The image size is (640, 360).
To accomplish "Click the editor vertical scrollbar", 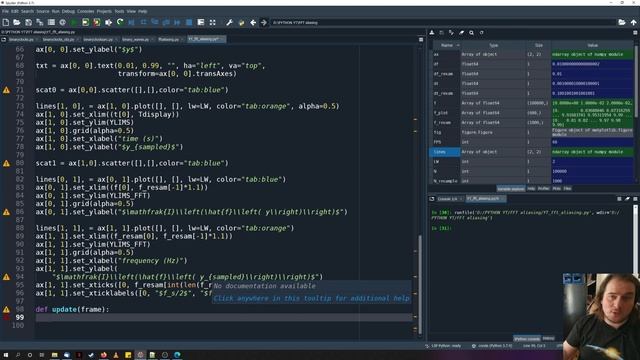I will (420, 285).
